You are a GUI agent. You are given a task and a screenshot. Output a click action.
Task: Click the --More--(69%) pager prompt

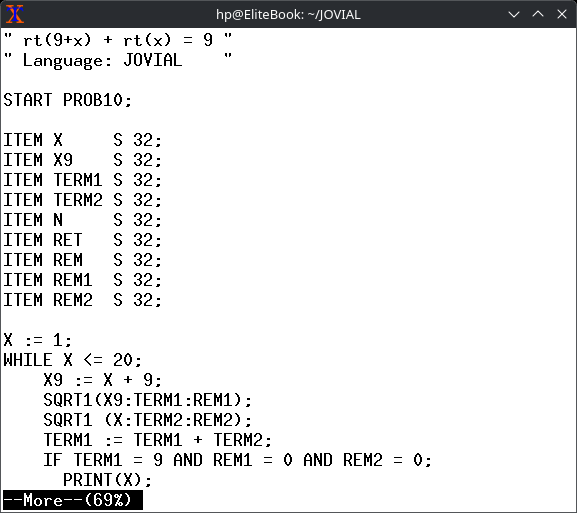[x=73, y=500]
